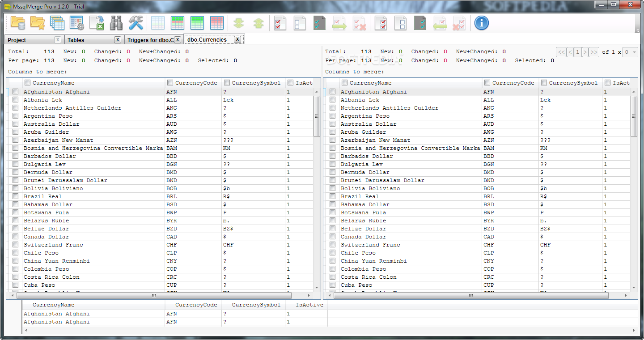Viewport: 644px width, 340px height.
Task: Click right grid vertical scrollbar thumb
Action: [634, 116]
